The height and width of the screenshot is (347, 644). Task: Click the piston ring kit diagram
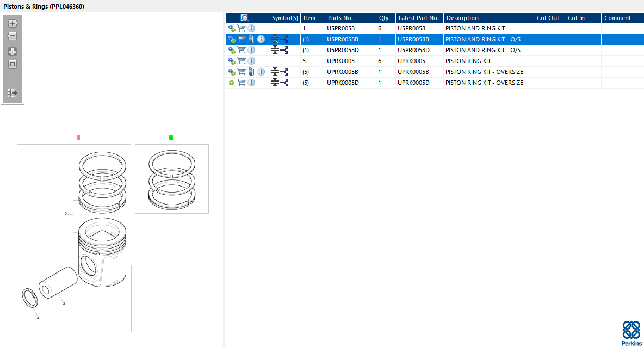coord(172,179)
